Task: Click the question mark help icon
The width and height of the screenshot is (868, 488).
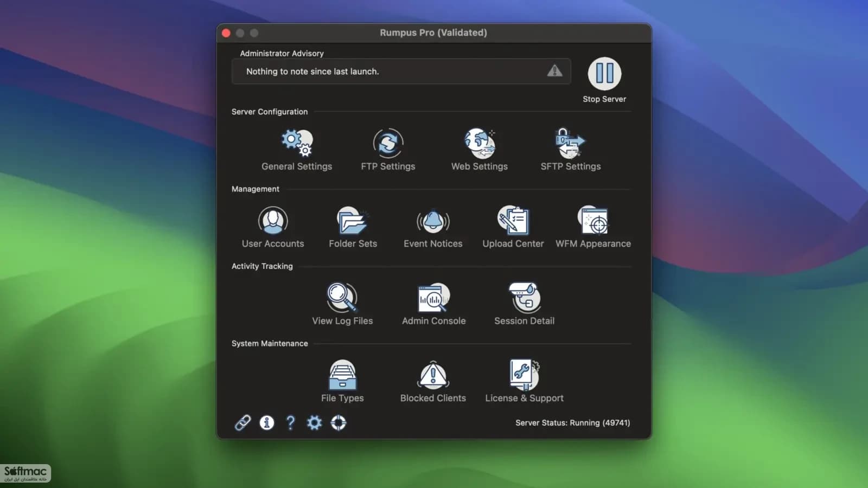Action: click(290, 422)
